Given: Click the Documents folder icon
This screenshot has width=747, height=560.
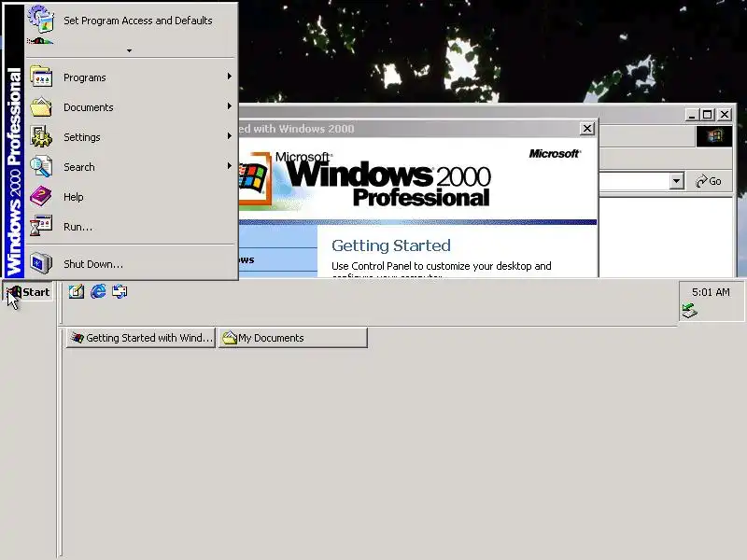Looking at the screenshot, I should point(41,107).
